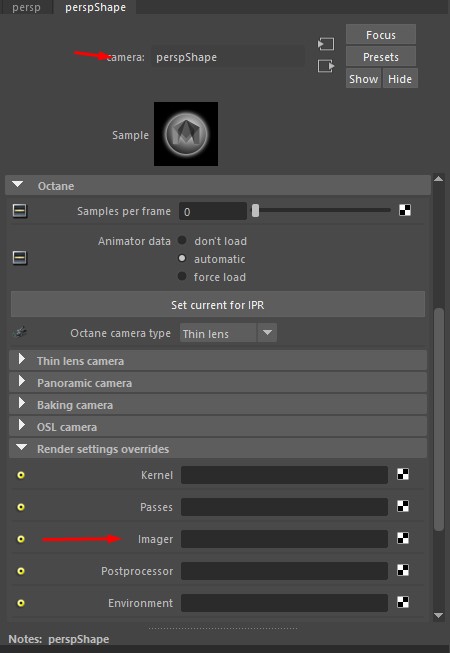Viewport: 450px width, 653px height.
Task: Click the Kernel override input field
Action: coord(284,475)
